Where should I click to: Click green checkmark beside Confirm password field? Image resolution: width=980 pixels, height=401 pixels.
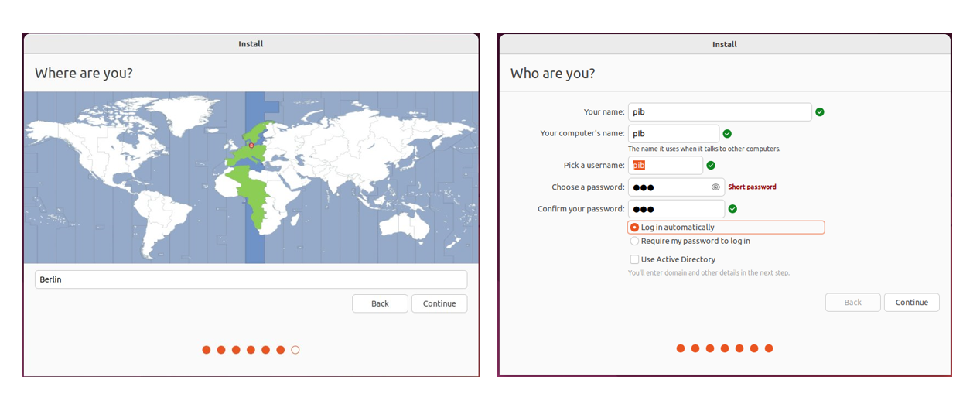(x=732, y=209)
